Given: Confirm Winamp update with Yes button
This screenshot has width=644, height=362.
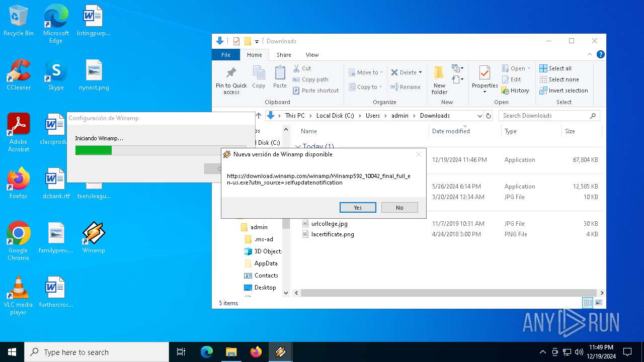Looking at the screenshot, I should pos(358,208).
